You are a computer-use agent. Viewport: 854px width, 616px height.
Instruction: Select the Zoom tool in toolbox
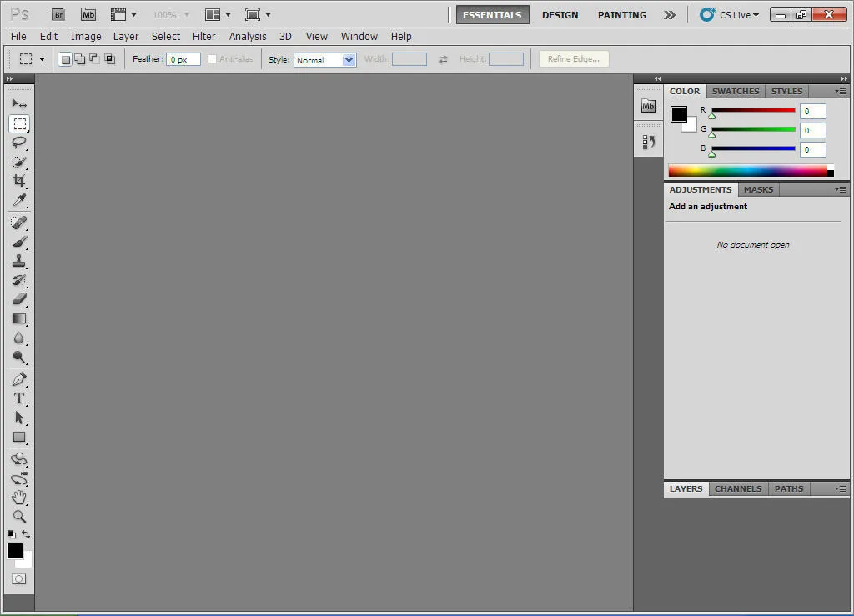(x=19, y=517)
